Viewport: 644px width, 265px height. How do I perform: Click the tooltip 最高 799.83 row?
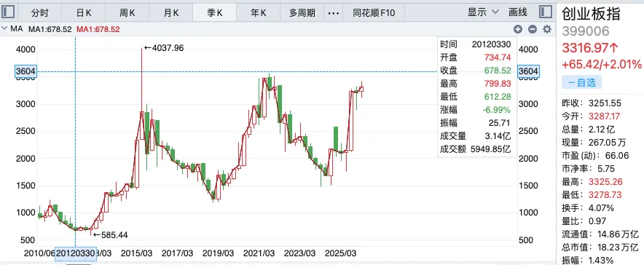476,83
